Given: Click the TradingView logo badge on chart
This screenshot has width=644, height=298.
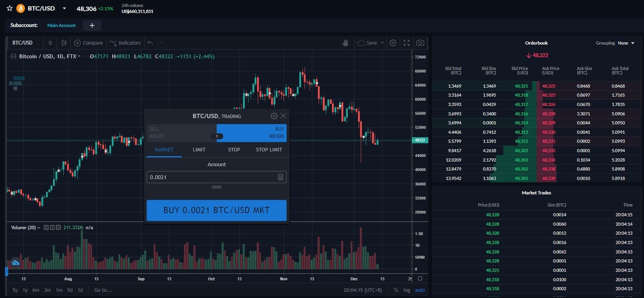Looking at the screenshot, I should [x=15, y=263].
